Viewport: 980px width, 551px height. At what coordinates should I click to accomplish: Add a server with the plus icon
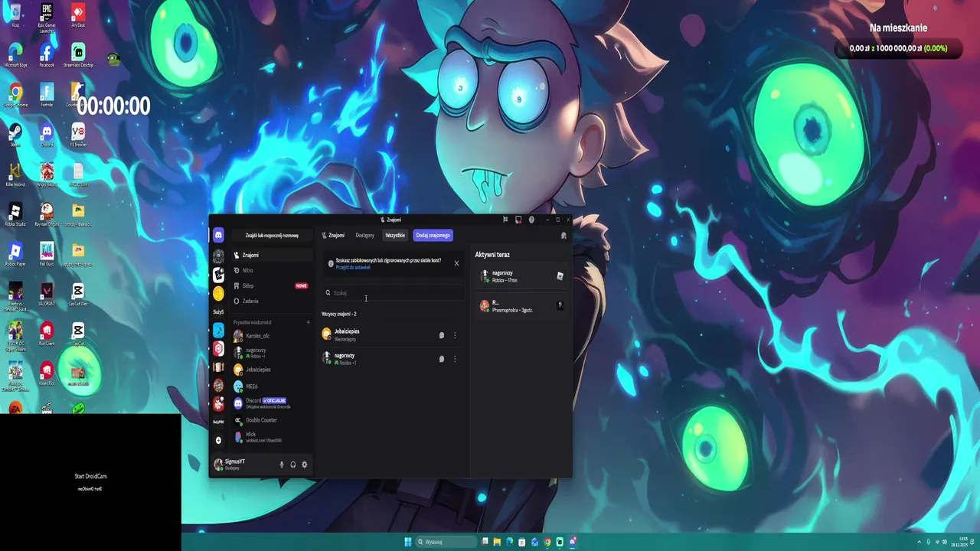[x=218, y=440]
